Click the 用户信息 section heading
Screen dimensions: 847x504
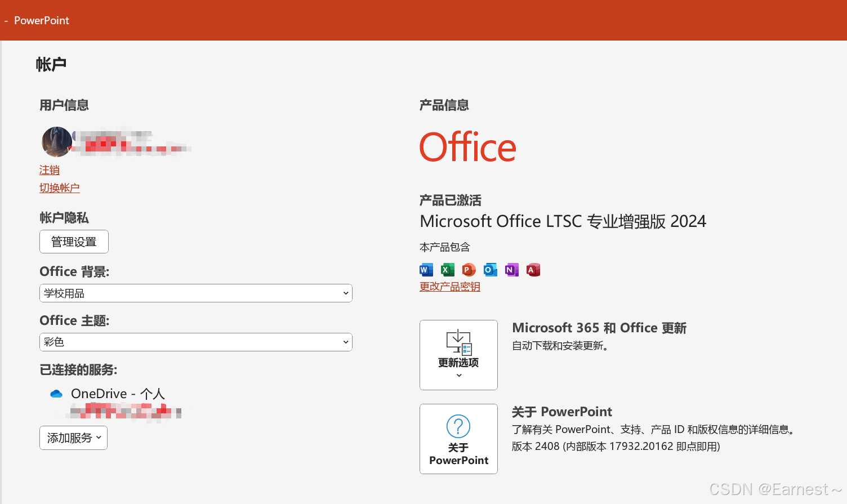tap(64, 105)
